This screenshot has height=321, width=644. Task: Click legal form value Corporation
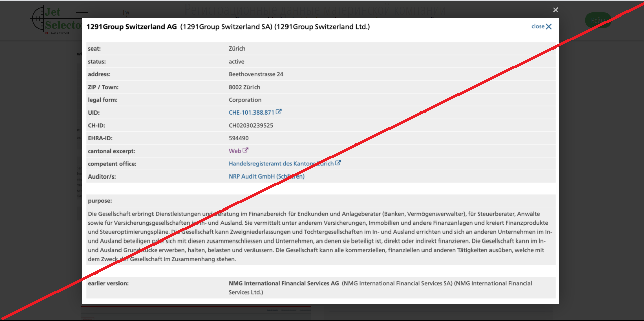pos(245,100)
